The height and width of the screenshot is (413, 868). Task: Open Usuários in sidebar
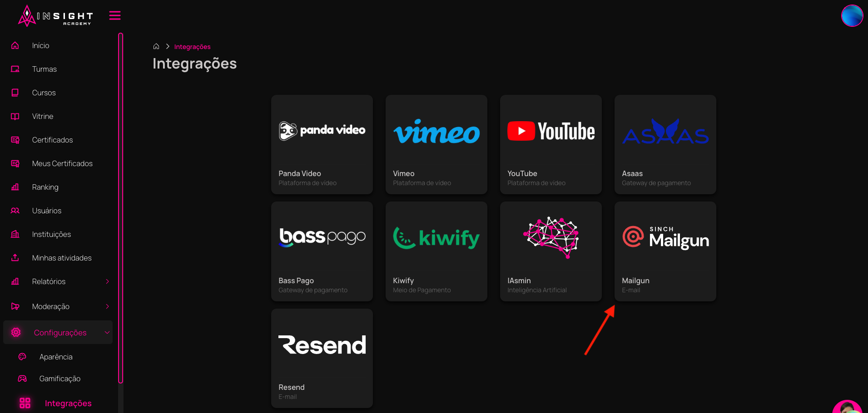tap(47, 211)
